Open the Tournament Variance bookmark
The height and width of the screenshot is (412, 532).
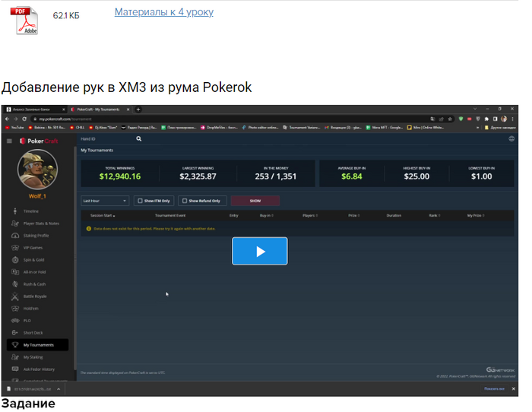302,128
